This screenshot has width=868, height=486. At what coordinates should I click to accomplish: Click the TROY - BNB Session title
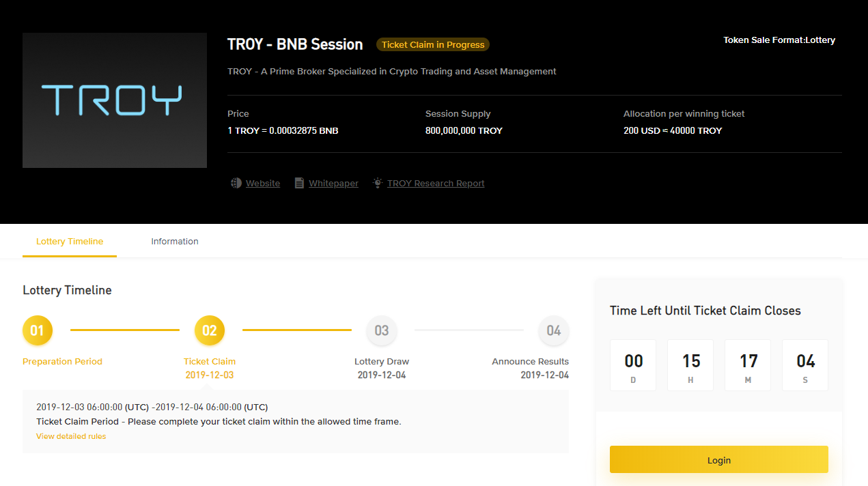tap(295, 44)
